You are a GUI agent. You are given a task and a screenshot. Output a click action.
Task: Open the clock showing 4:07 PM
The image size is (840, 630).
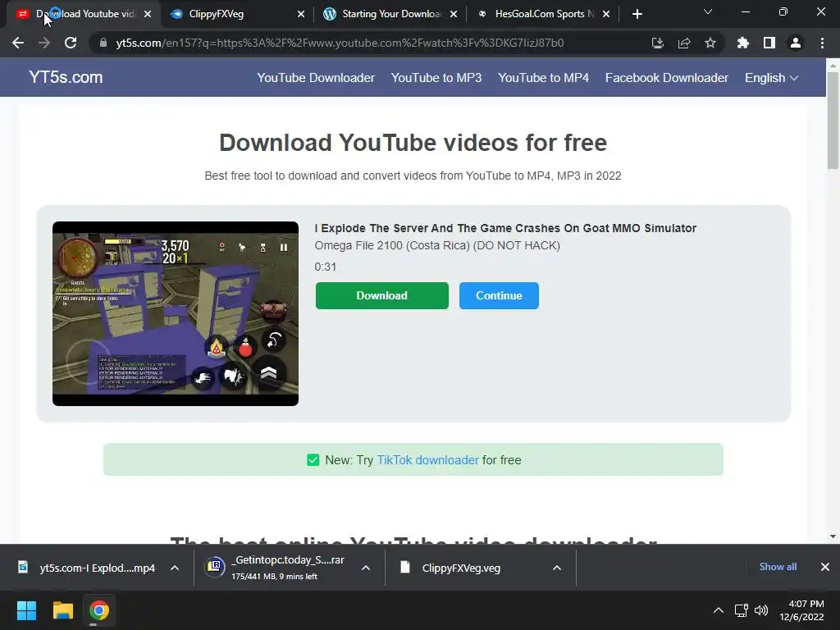pyautogui.click(x=801, y=610)
